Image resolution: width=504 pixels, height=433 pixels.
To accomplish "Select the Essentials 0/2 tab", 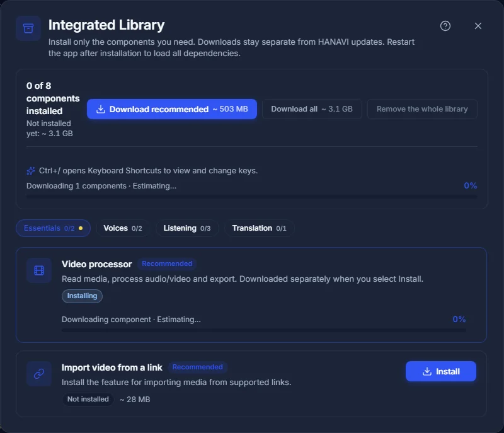I will click(53, 228).
